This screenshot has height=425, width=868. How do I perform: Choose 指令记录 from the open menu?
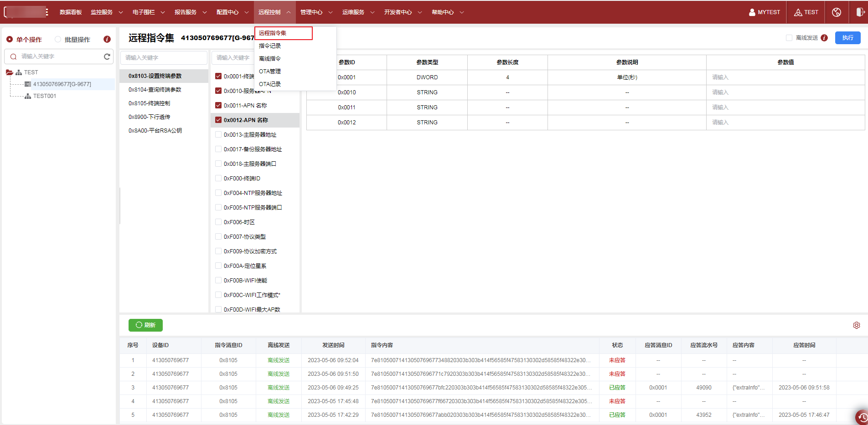point(270,46)
